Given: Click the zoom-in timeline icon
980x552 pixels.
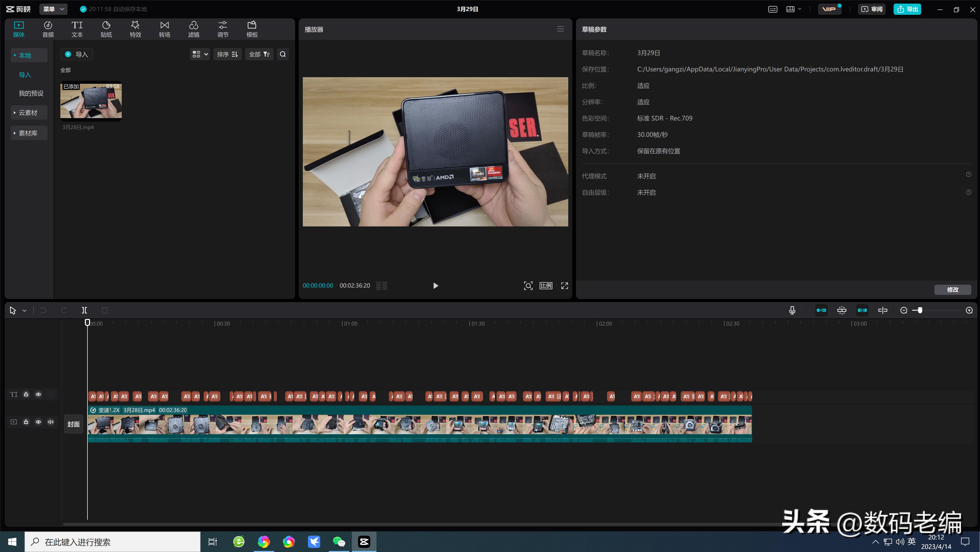Looking at the screenshot, I should [x=969, y=310].
